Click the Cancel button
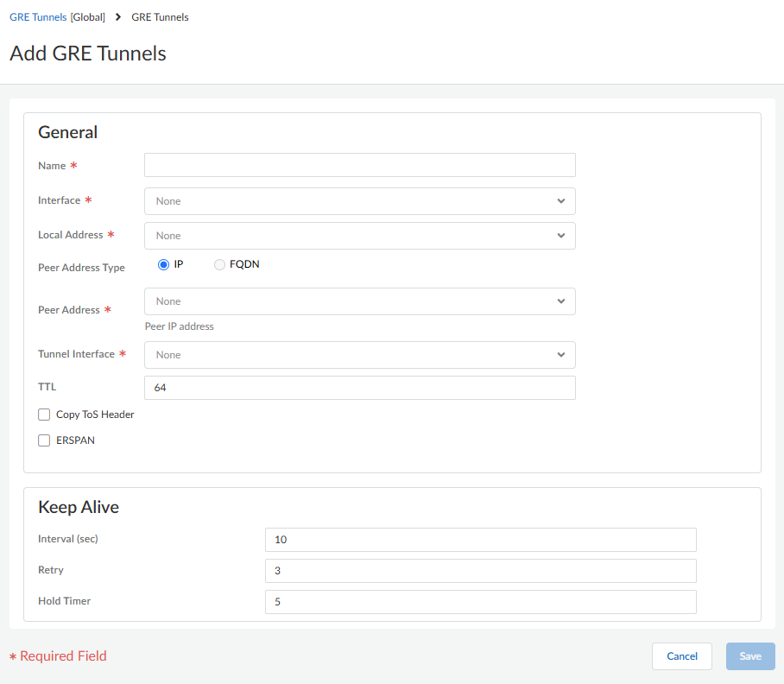 (681, 656)
